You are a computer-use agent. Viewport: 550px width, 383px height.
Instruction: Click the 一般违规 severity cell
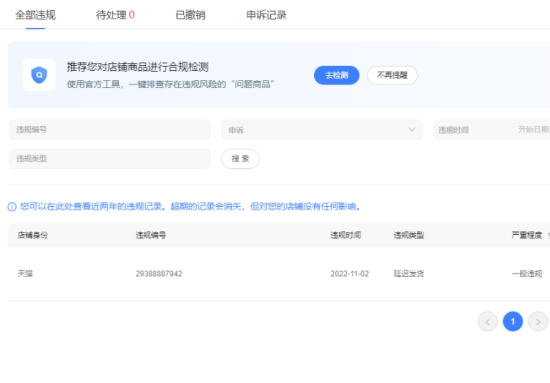click(527, 274)
